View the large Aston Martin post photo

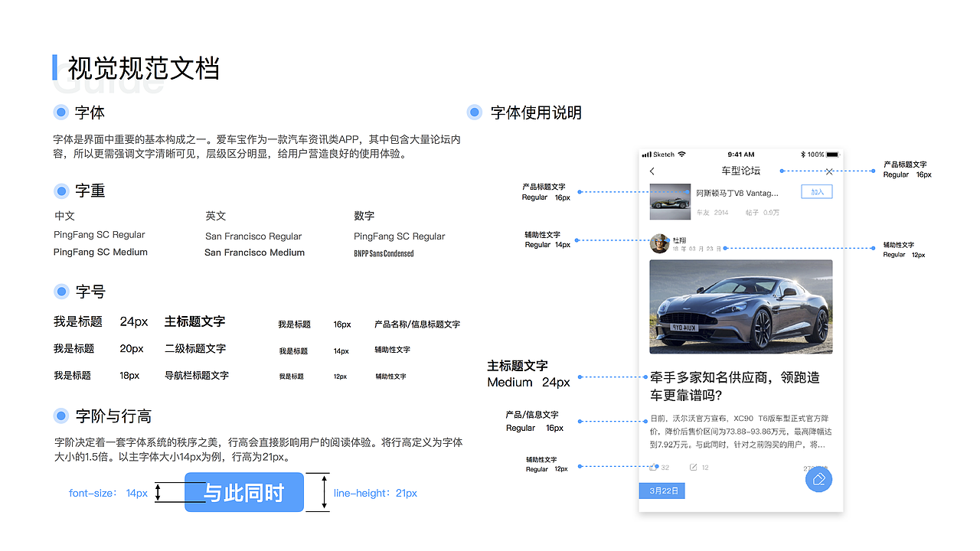tap(741, 307)
